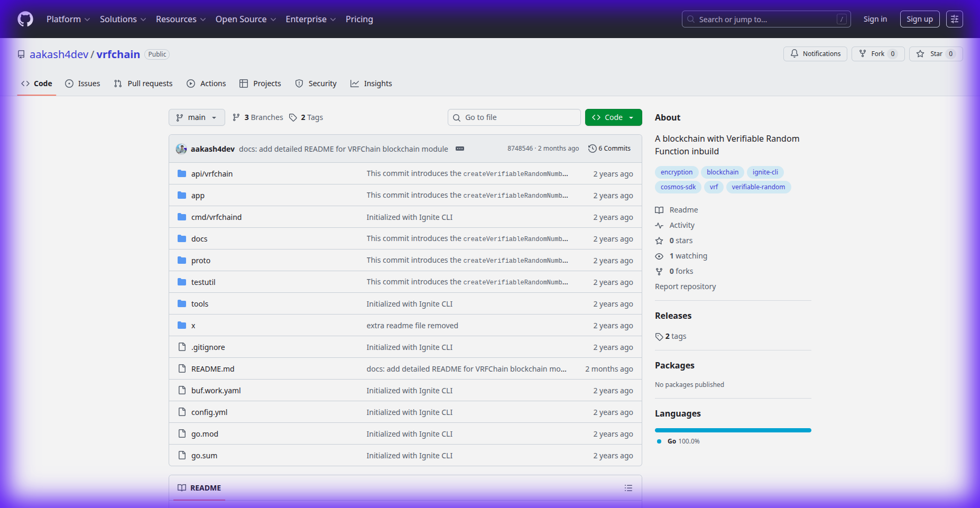
Task: Expand the Platform menu in header
Action: [x=68, y=20]
